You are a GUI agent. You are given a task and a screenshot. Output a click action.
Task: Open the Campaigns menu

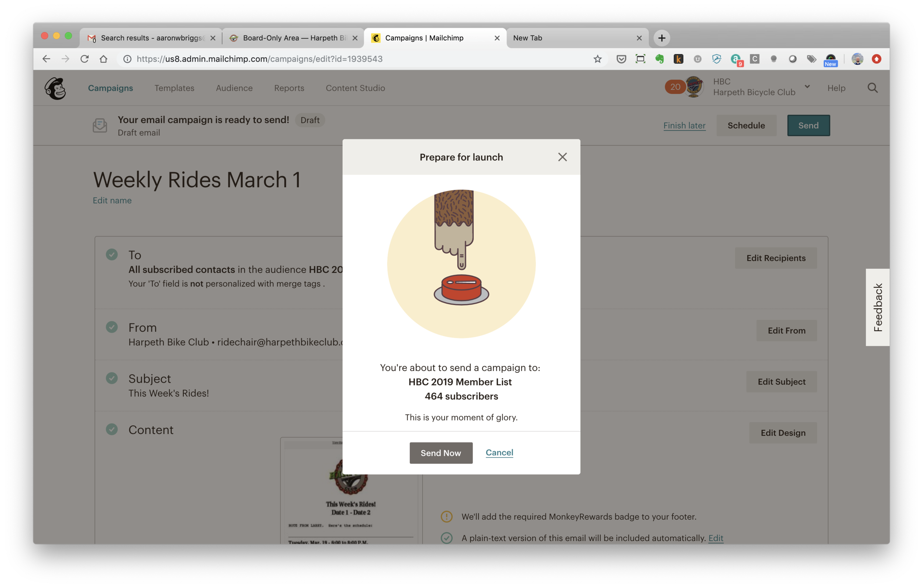[110, 88]
